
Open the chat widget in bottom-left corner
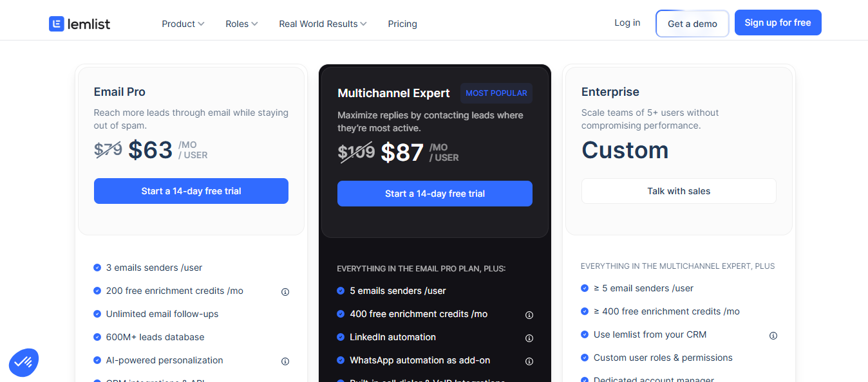(23, 362)
